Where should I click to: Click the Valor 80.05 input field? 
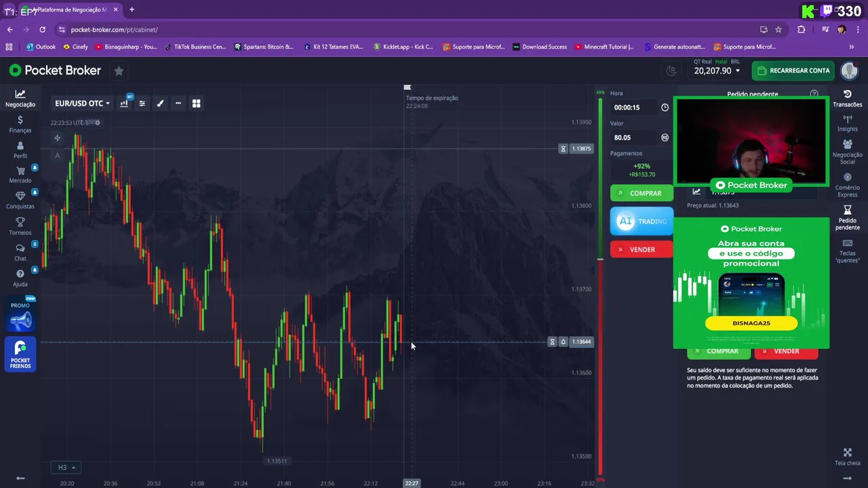point(635,138)
